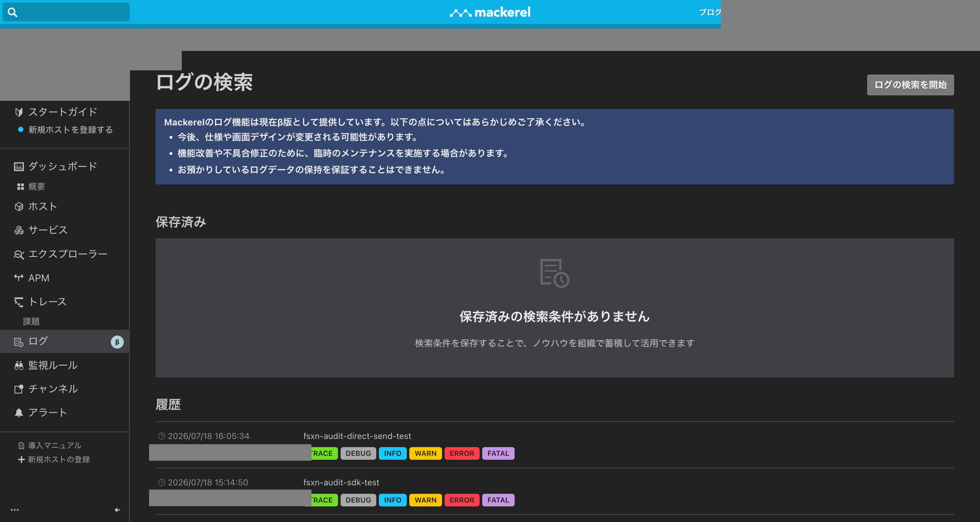
Task: Click into the header search field
Action: click(x=66, y=12)
